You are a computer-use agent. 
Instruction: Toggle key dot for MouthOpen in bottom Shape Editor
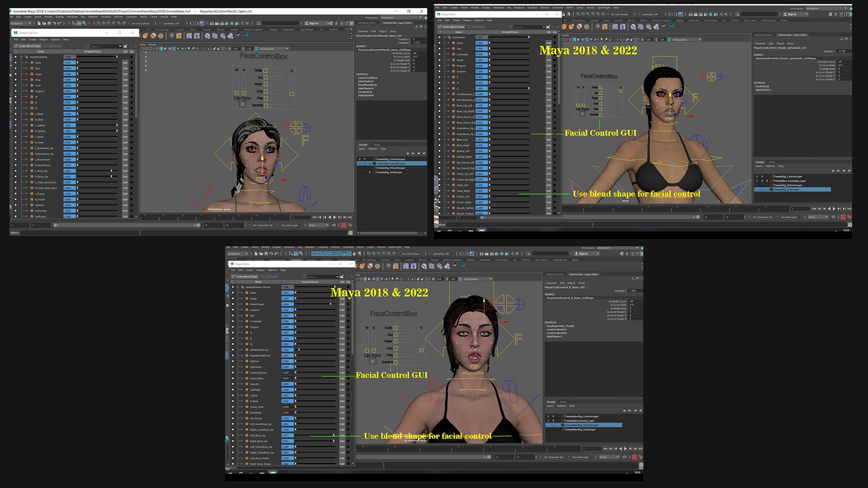pyautogui.click(x=348, y=304)
